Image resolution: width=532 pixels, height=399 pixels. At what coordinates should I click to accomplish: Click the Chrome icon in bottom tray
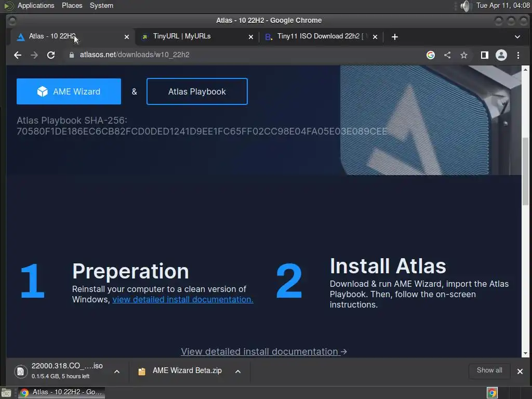[x=492, y=393]
